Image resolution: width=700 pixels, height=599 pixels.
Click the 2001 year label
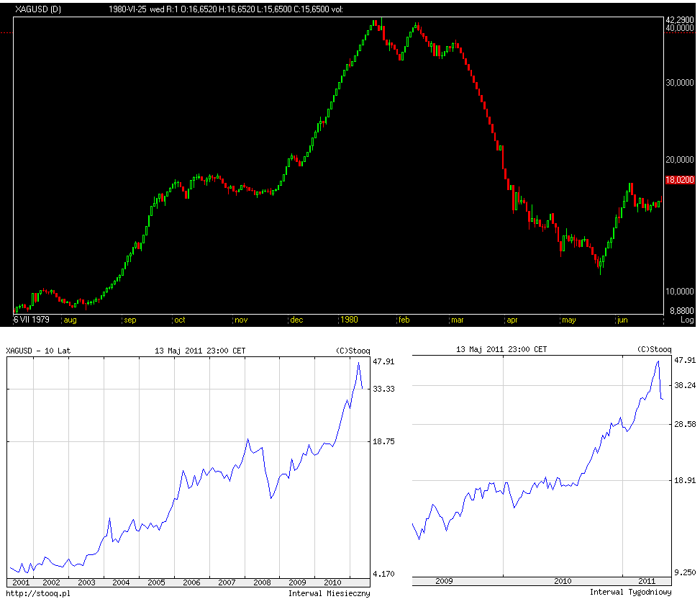(21, 582)
